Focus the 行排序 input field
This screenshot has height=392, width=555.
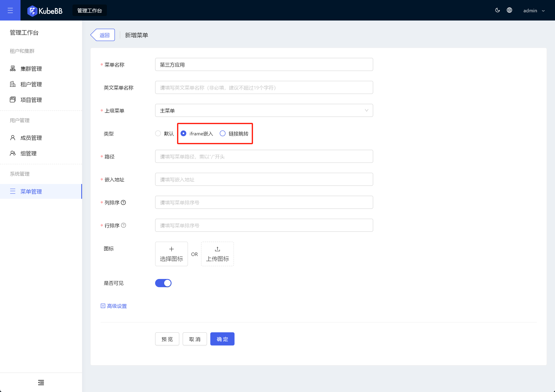click(x=264, y=225)
